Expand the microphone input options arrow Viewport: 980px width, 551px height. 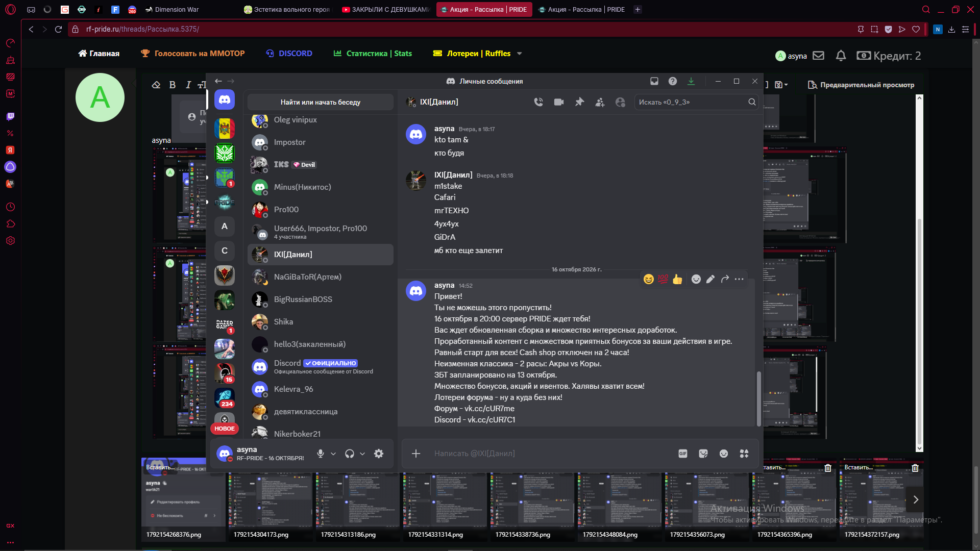pos(333,454)
